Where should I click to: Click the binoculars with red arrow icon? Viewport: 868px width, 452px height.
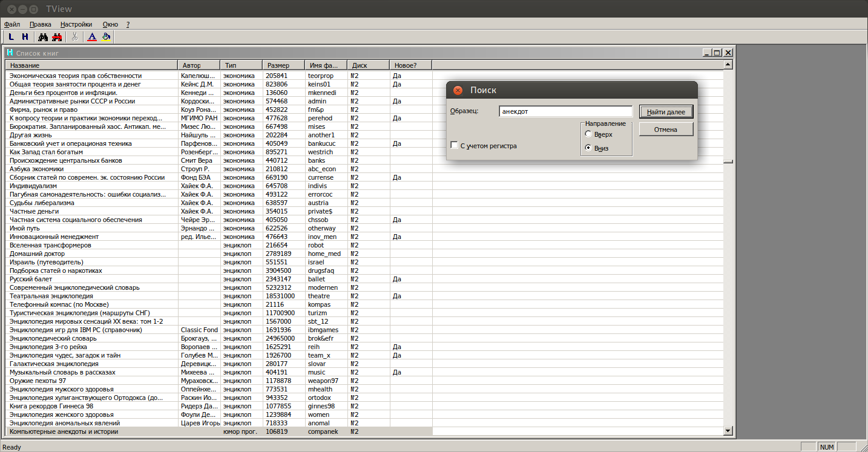click(57, 37)
